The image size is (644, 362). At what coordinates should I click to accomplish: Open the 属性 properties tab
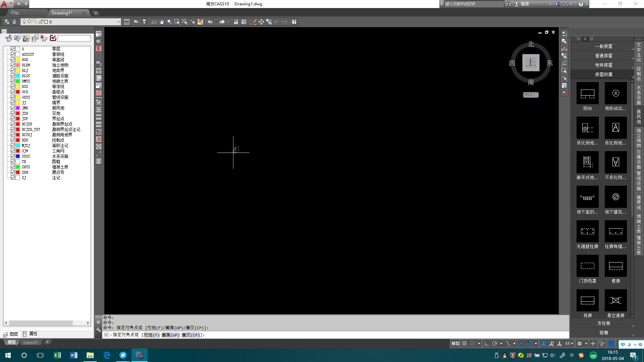click(x=30, y=334)
